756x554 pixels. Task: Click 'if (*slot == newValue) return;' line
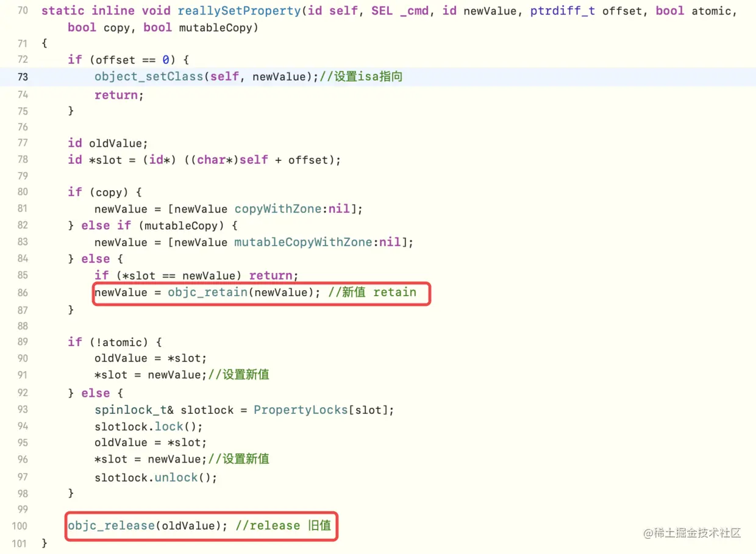tap(196, 275)
